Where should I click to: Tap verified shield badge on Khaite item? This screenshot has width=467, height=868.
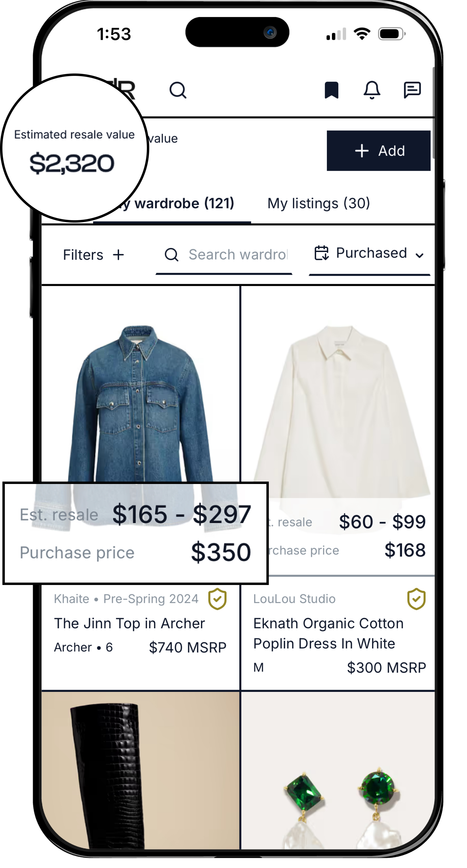[x=217, y=599]
